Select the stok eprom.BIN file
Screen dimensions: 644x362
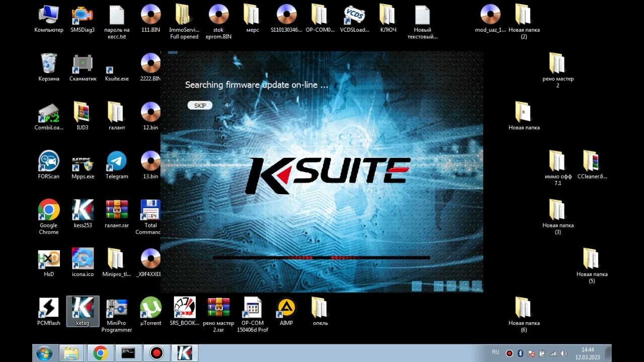pos(218,22)
